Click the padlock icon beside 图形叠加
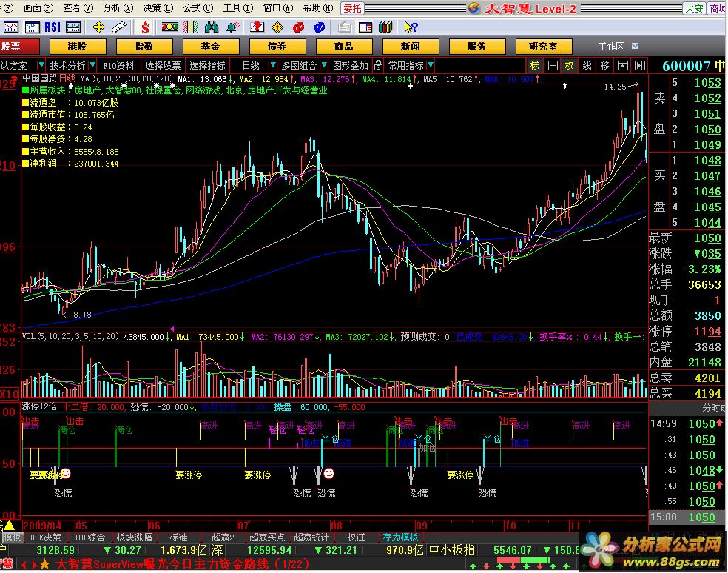 tap(378, 66)
